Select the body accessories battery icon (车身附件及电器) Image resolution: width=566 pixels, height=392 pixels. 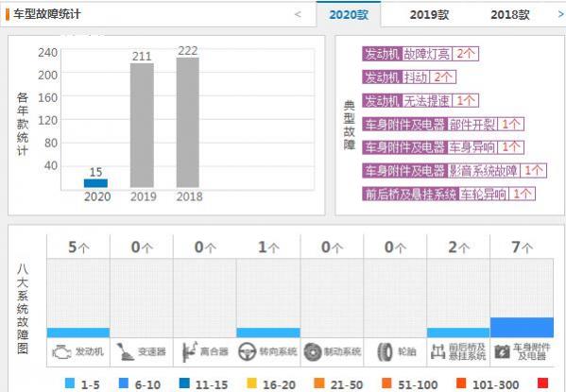point(502,351)
